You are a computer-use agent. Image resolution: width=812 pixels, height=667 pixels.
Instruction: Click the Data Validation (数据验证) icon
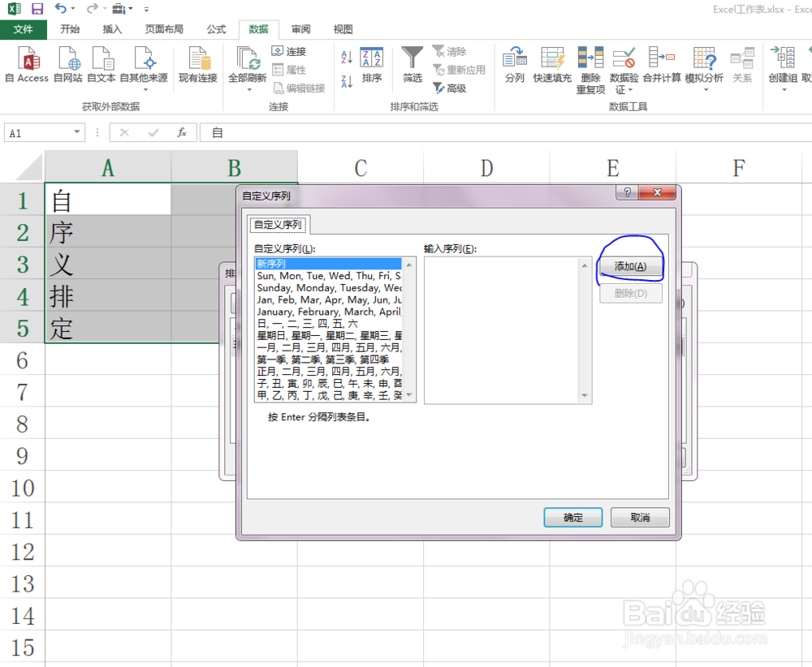pos(624,58)
